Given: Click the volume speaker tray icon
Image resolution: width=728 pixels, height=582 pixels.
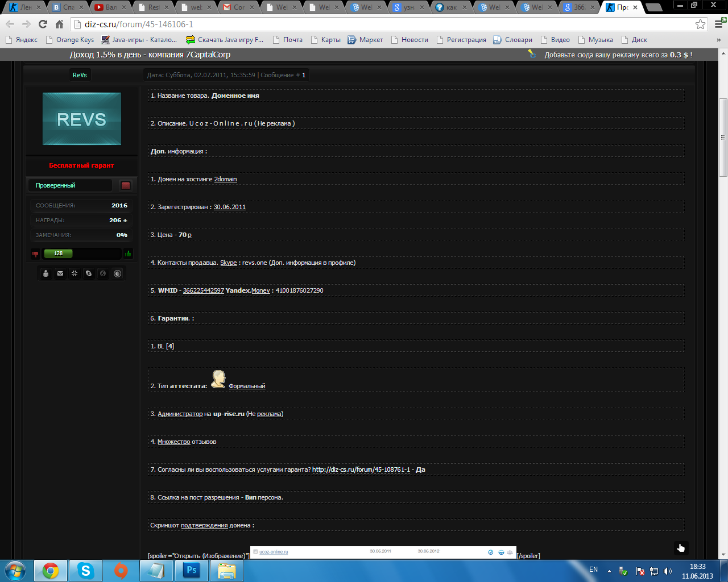Looking at the screenshot, I should [x=668, y=571].
